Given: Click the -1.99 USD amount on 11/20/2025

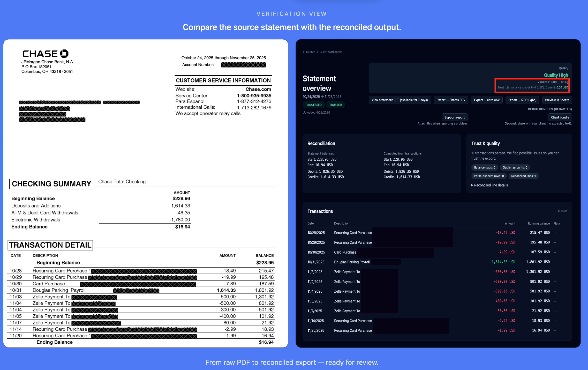Looking at the screenshot, I should [x=506, y=330].
